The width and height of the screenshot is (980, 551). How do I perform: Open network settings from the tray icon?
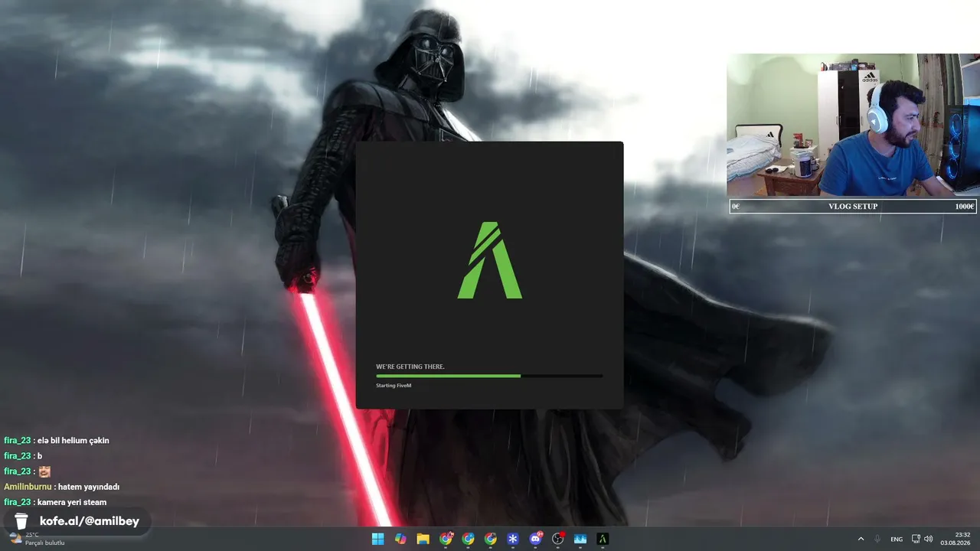(x=916, y=539)
